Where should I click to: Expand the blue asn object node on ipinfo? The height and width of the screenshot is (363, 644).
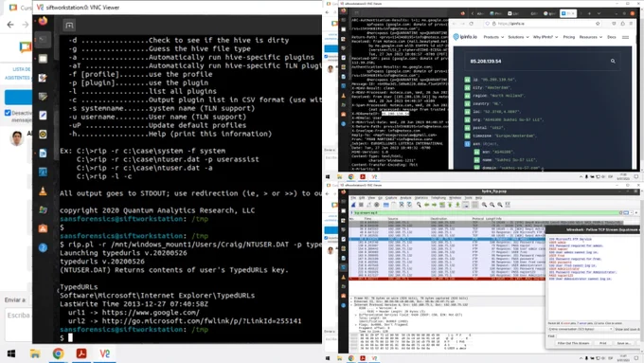[467, 144]
